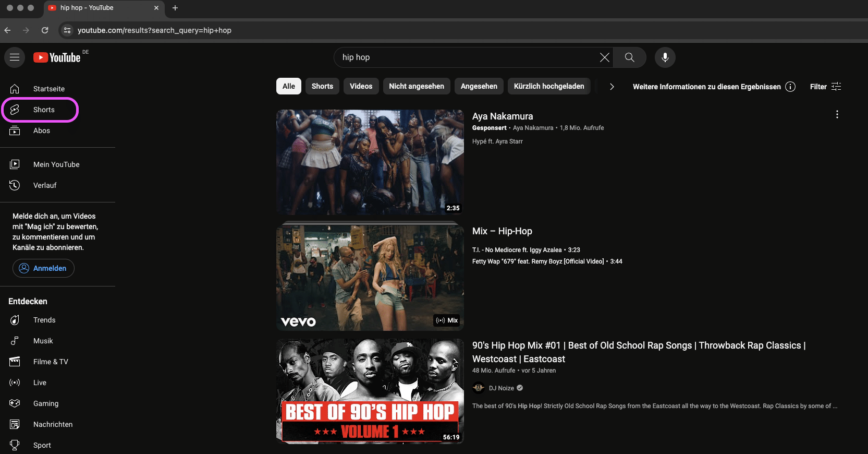868x454 pixels.
Task: Click the Hypé ft. Ayra Starr text
Action: coord(497,141)
